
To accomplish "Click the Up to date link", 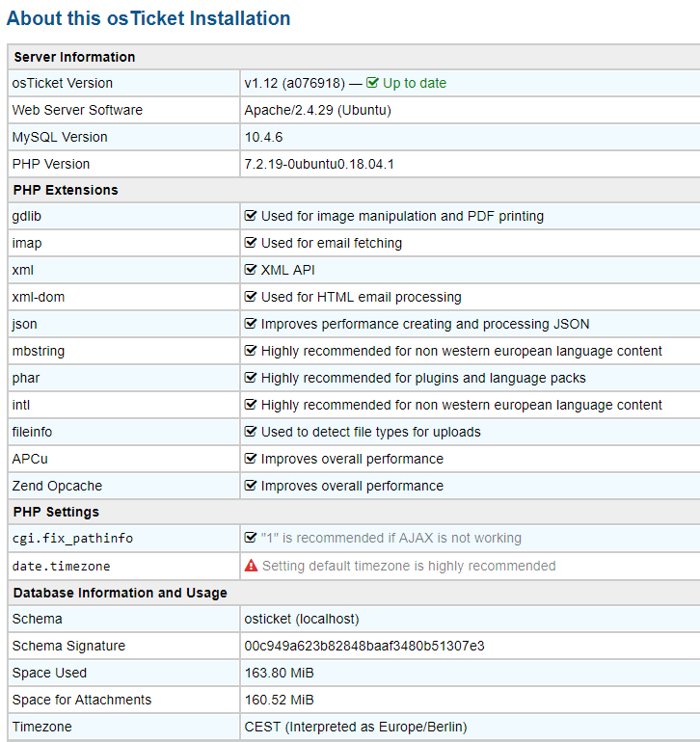I will tap(415, 83).
